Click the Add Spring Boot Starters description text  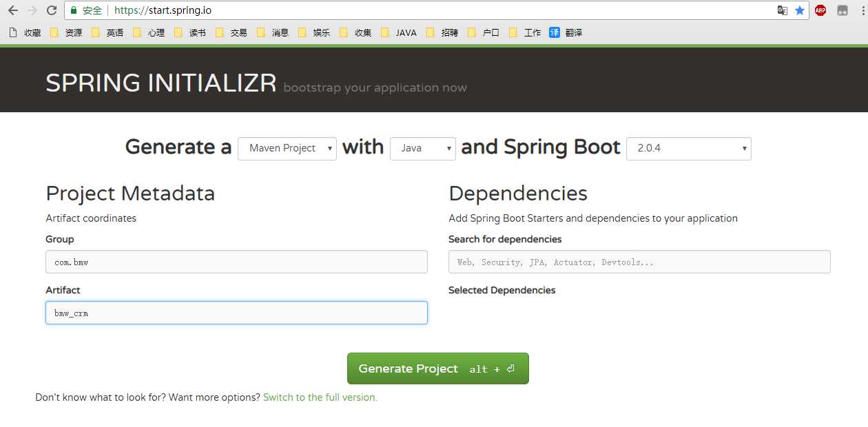593,218
